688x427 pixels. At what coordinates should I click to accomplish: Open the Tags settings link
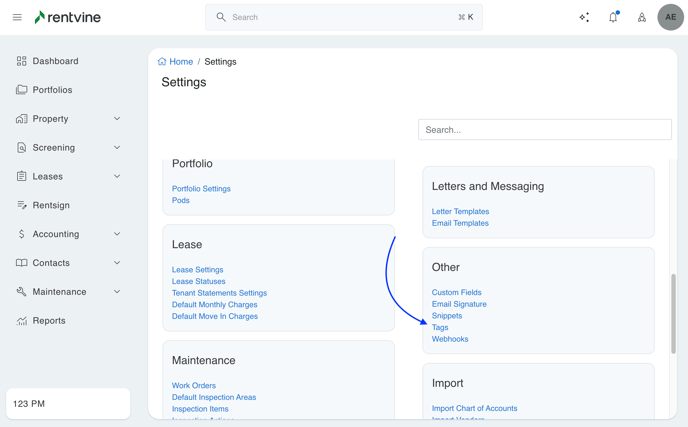pos(440,327)
